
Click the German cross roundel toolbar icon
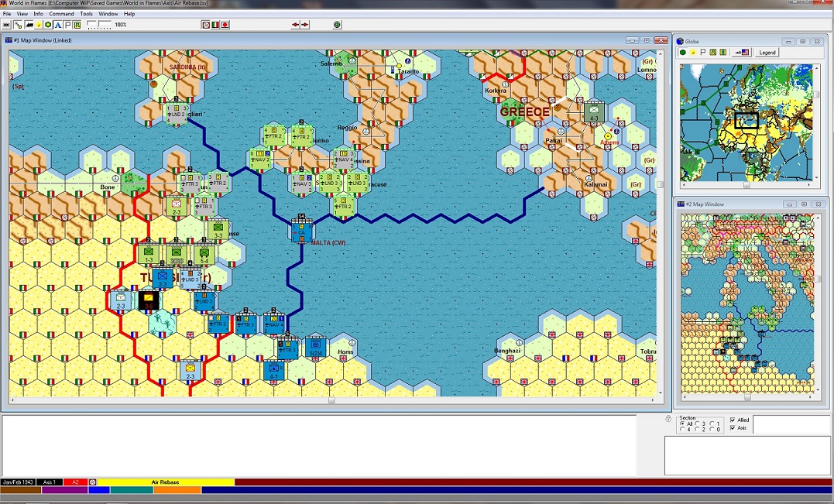tap(206, 25)
